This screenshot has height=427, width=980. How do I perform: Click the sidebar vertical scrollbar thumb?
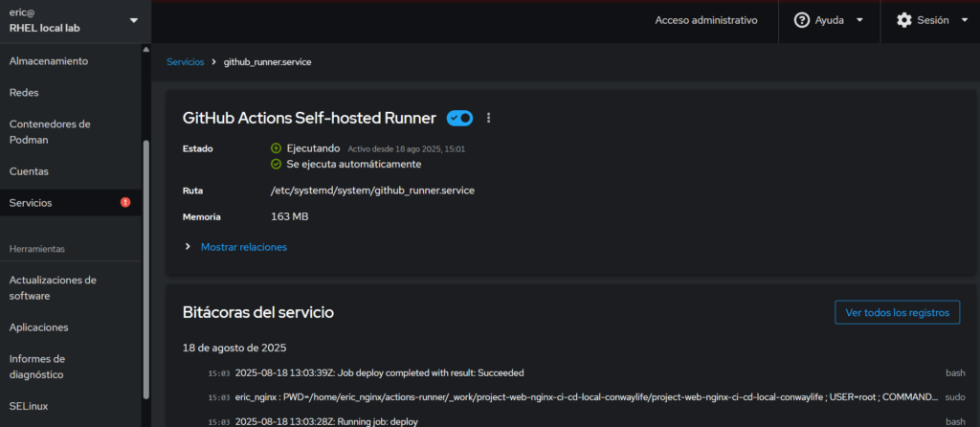tap(146, 269)
